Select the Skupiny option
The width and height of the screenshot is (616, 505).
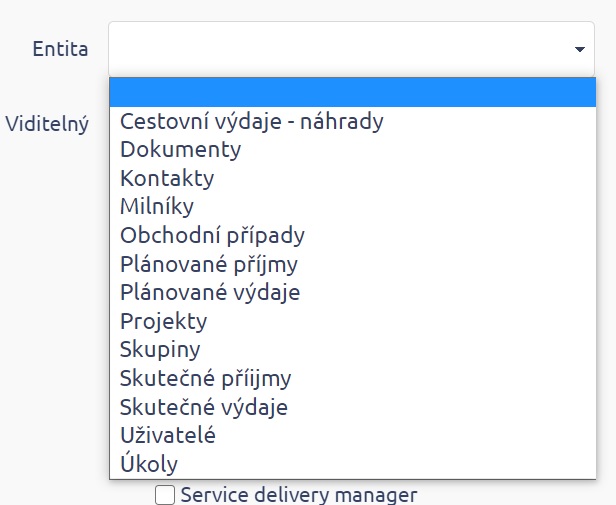tap(160, 350)
